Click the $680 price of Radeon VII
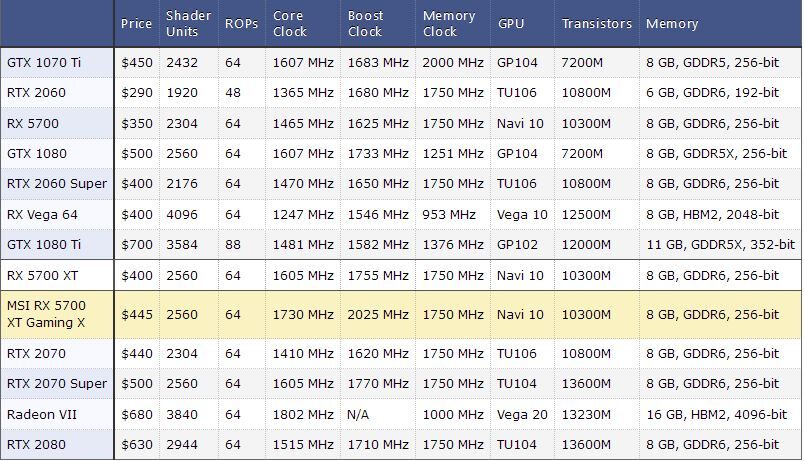Viewport: 804px width, 461px height. [137, 414]
